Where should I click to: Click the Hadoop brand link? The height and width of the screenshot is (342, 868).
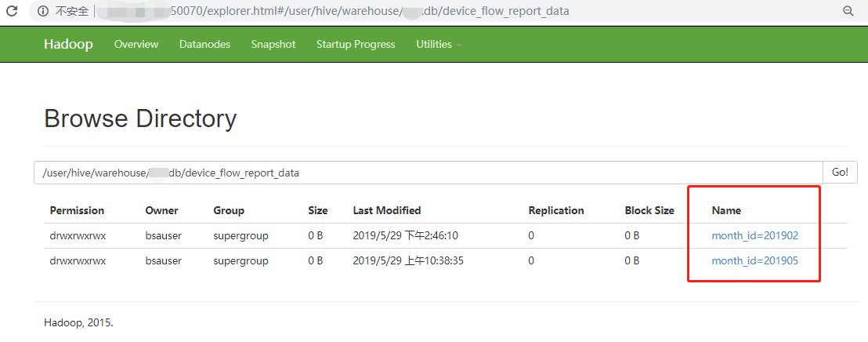tap(68, 45)
